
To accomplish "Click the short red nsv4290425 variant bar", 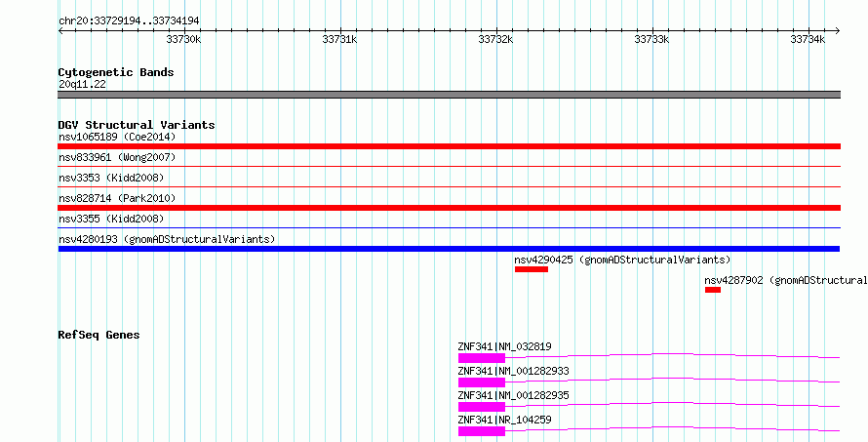I will (532, 269).
